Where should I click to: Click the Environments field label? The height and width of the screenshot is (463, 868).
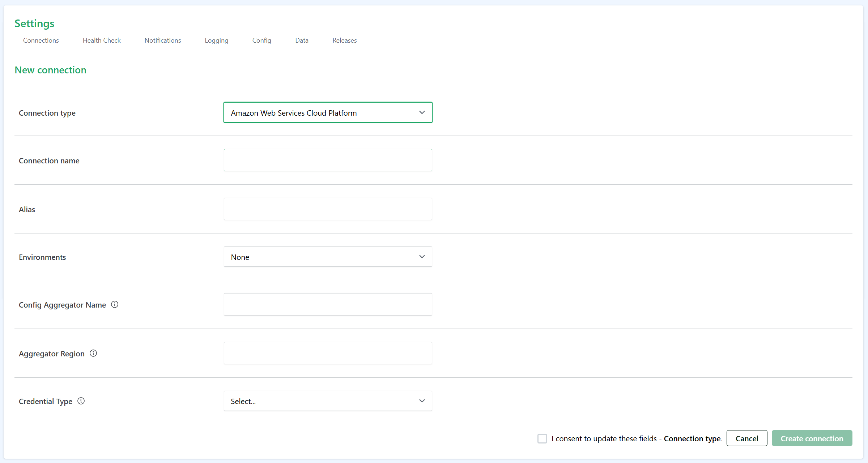(x=42, y=257)
